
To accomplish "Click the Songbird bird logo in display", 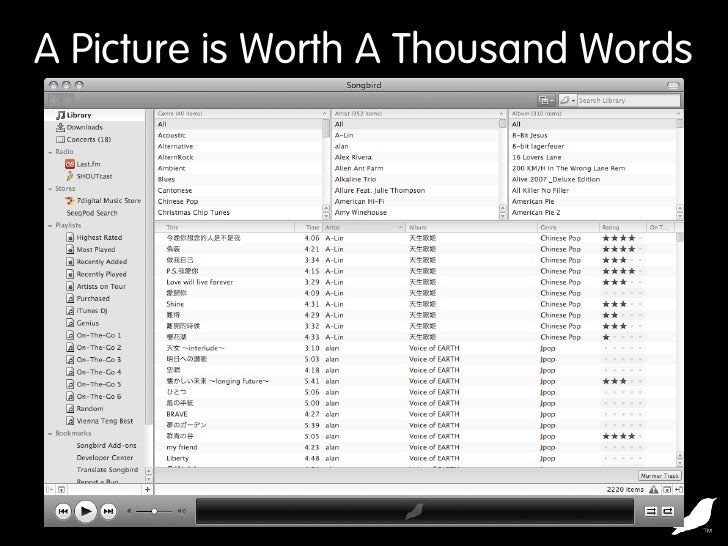I will (x=415, y=511).
